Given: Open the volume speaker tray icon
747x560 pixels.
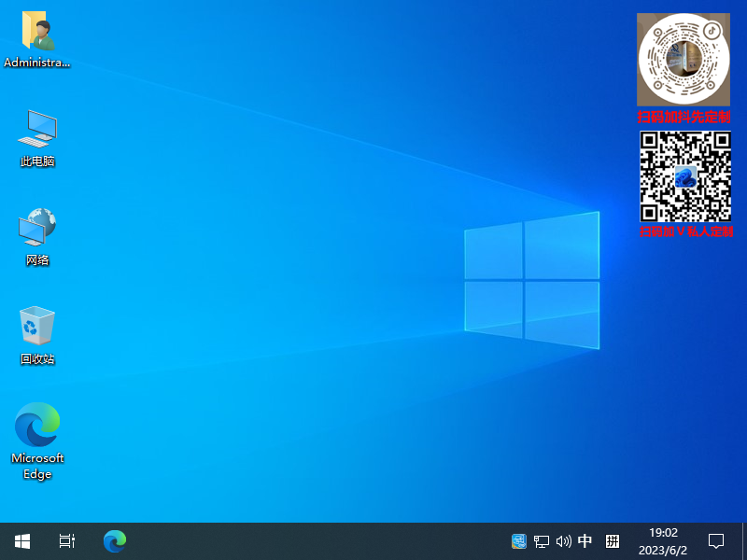Looking at the screenshot, I should [x=564, y=541].
